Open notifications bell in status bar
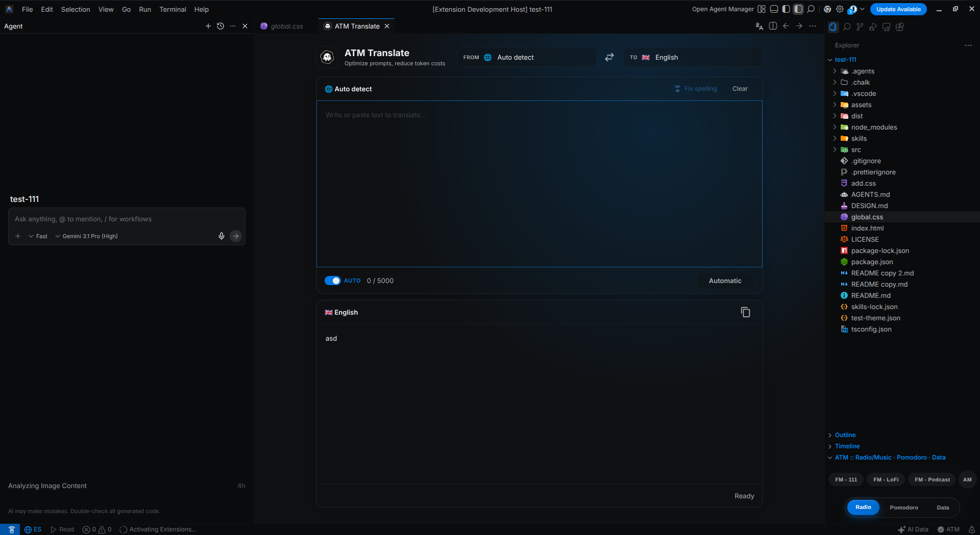Viewport: 980px width, 535px height. pos(972,529)
